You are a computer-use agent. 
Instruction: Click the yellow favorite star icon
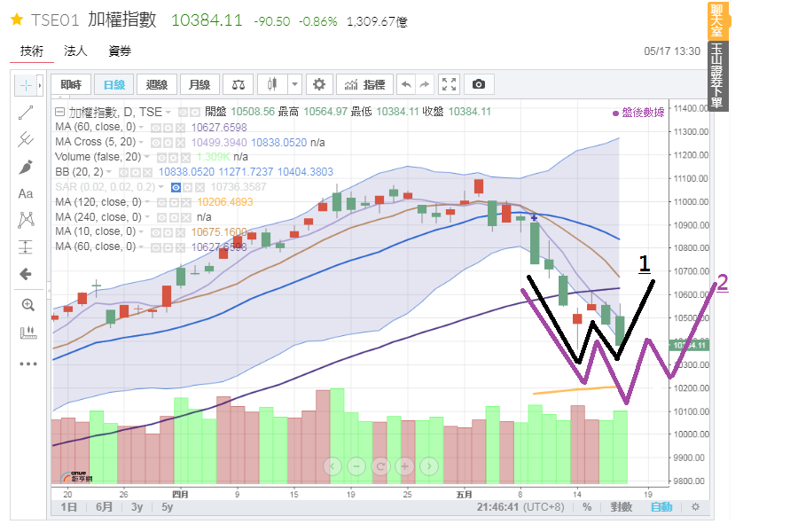click(17, 20)
